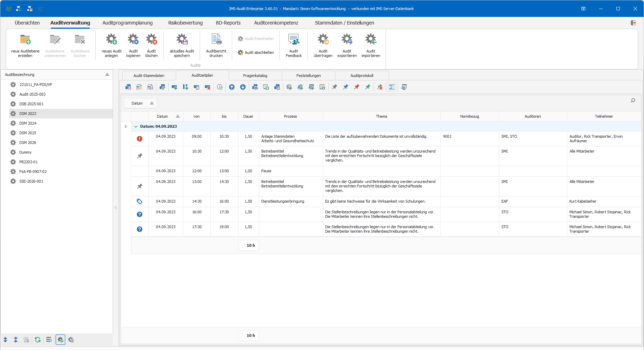Image resolution: width=644 pixels, height=350 pixels.
Task: Click 'Collapse all' blue arrows icon at bottom
Action: point(16,340)
